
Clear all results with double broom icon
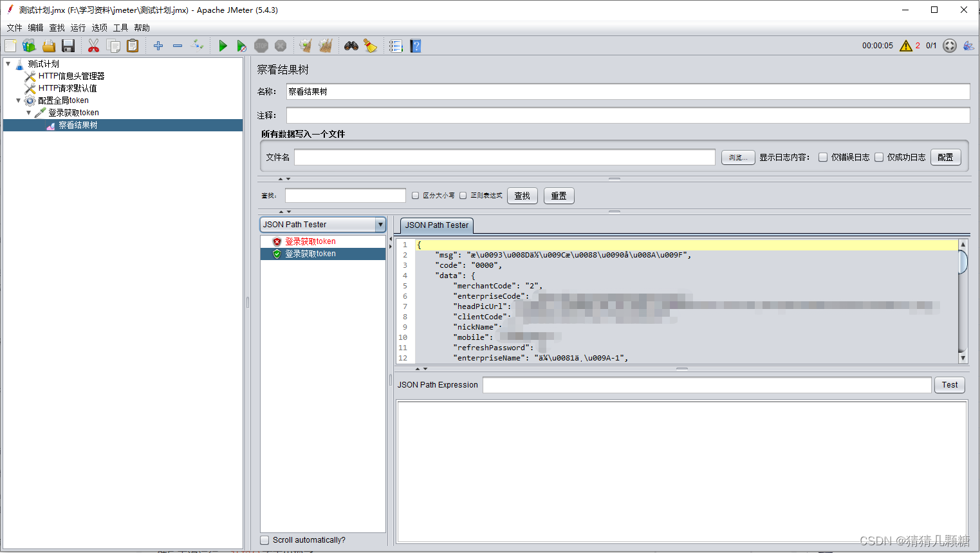coord(326,46)
